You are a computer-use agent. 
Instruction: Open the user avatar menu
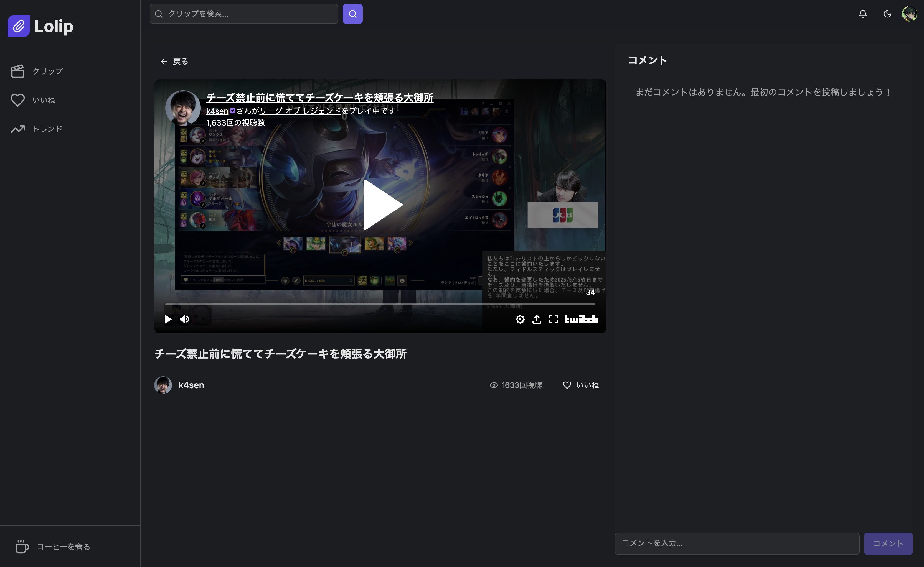pyautogui.click(x=909, y=14)
